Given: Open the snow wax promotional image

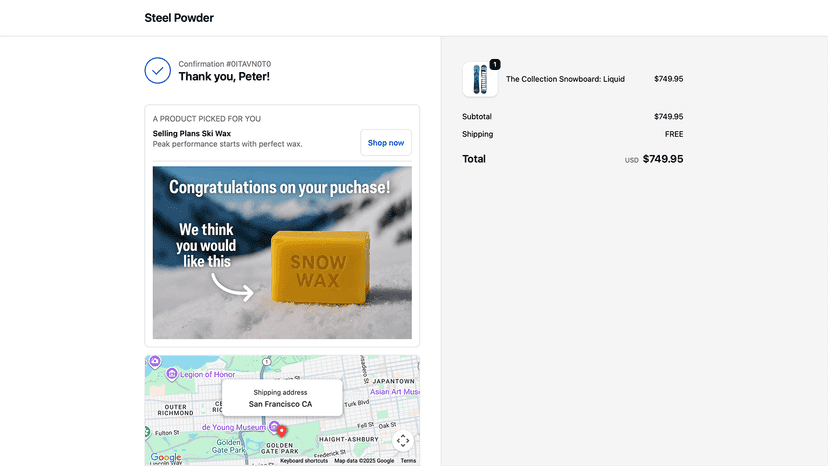Looking at the screenshot, I should (x=282, y=253).
